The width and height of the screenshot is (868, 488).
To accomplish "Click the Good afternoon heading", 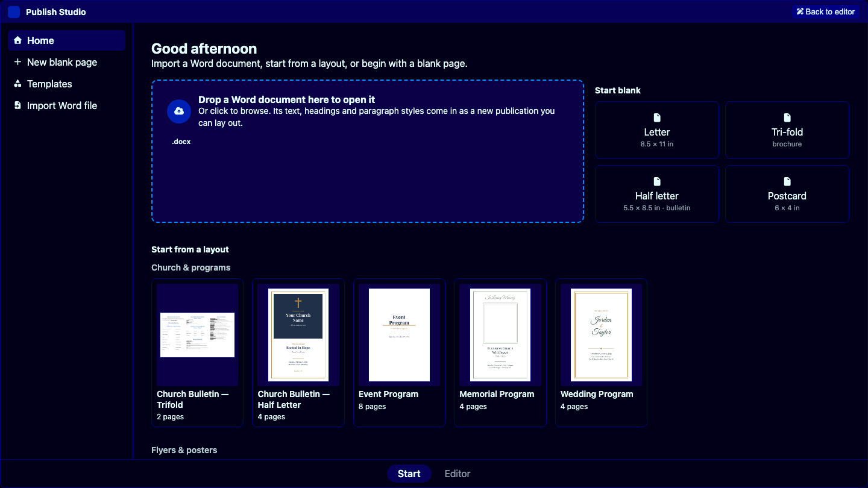I will pos(204,49).
